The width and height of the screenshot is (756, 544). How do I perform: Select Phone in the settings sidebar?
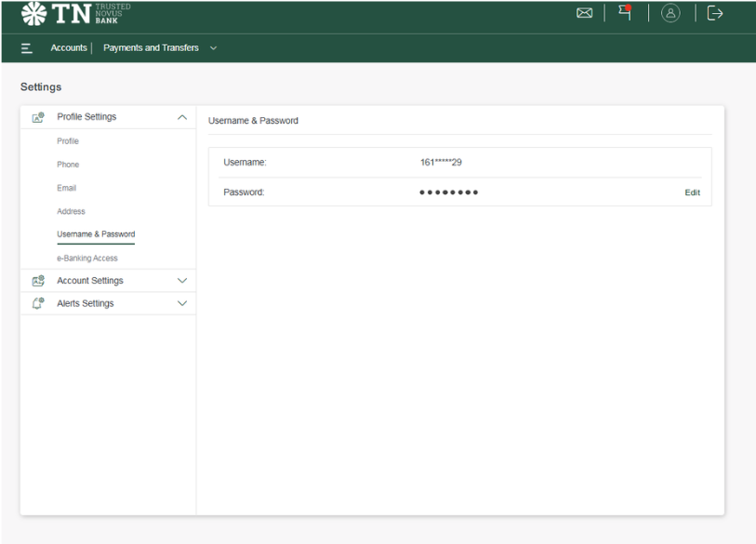click(68, 165)
